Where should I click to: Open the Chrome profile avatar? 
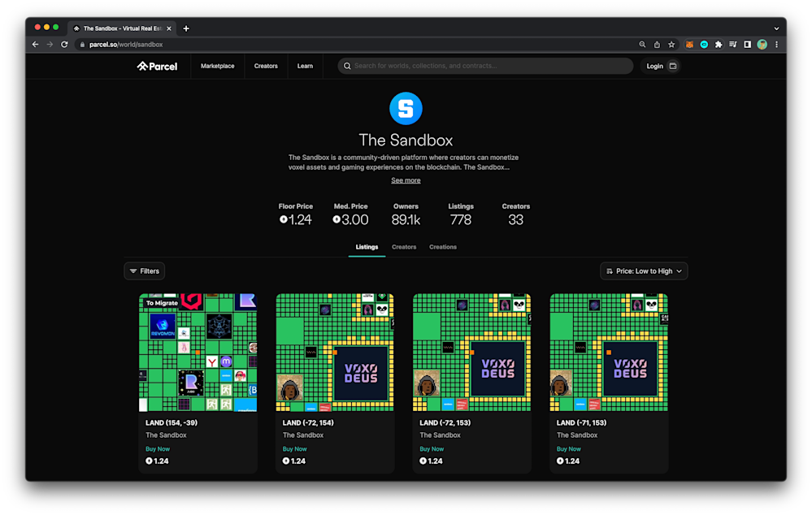(x=762, y=45)
